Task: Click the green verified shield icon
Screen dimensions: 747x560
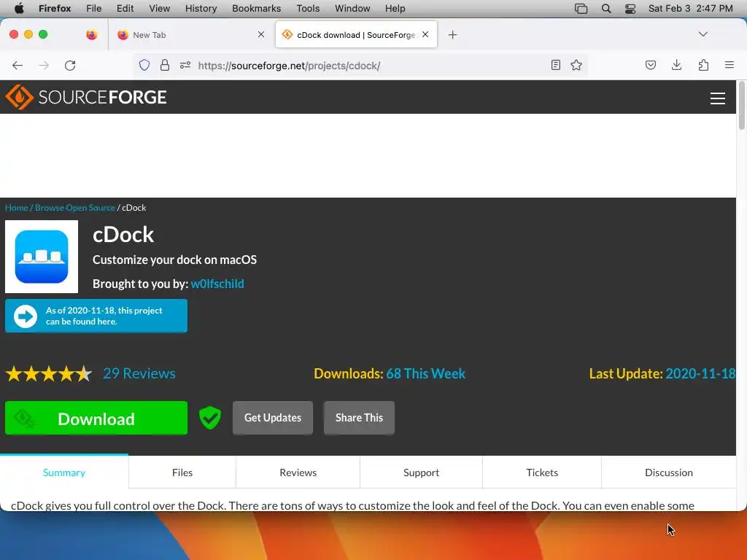Action: [210, 418]
